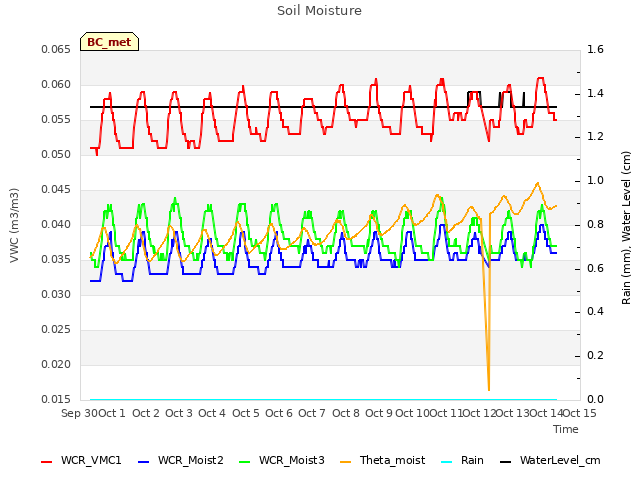Click the 0.8 right axis value
640x480 pixels.
click(x=595, y=224)
